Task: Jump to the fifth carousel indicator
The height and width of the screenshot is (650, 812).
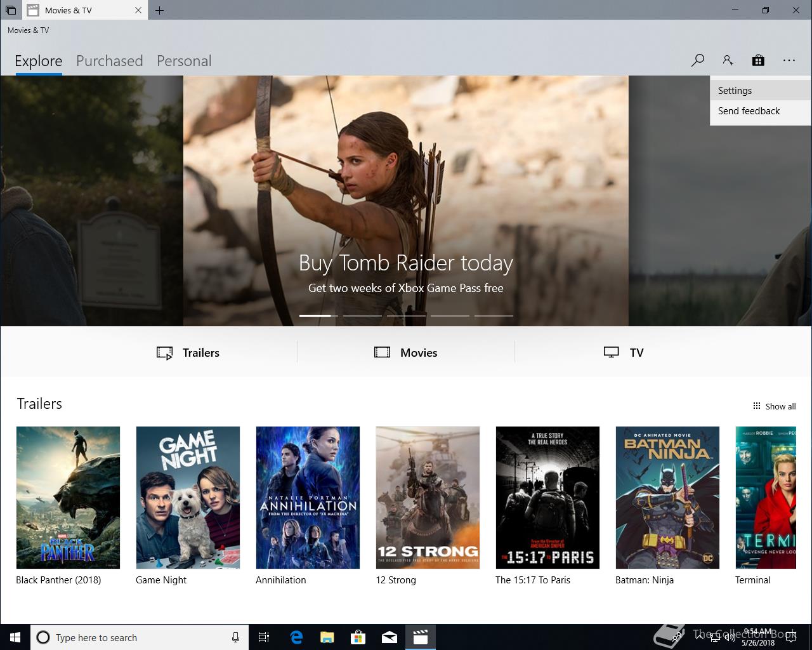Action: click(x=494, y=315)
